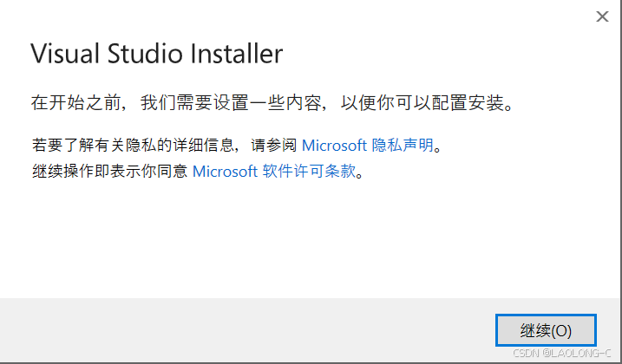The height and width of the screenshot is (364, 622).
Task: Click the 继续操作即表示你同意 text
Action: click(110, 172)
